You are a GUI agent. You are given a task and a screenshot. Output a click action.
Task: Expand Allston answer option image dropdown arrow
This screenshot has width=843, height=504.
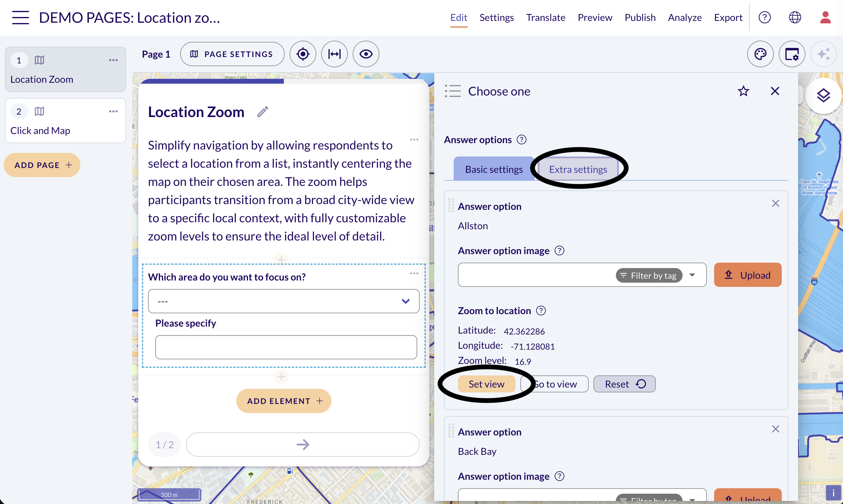[x=692, y=275]
